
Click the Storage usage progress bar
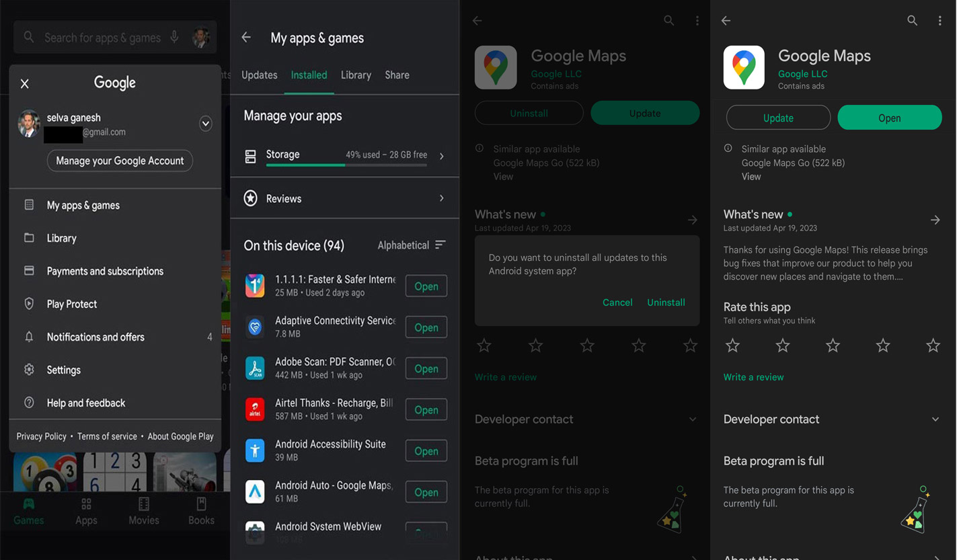click(346, 165)
